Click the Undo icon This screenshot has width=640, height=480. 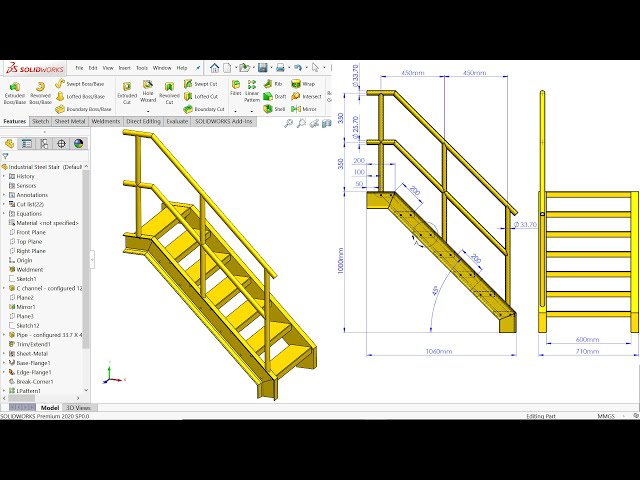click(298, 67)
